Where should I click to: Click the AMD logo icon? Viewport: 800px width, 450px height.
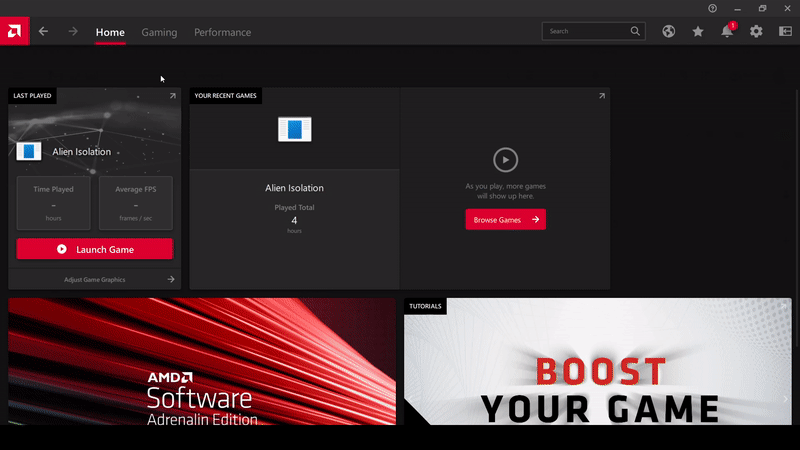(14, 31)
